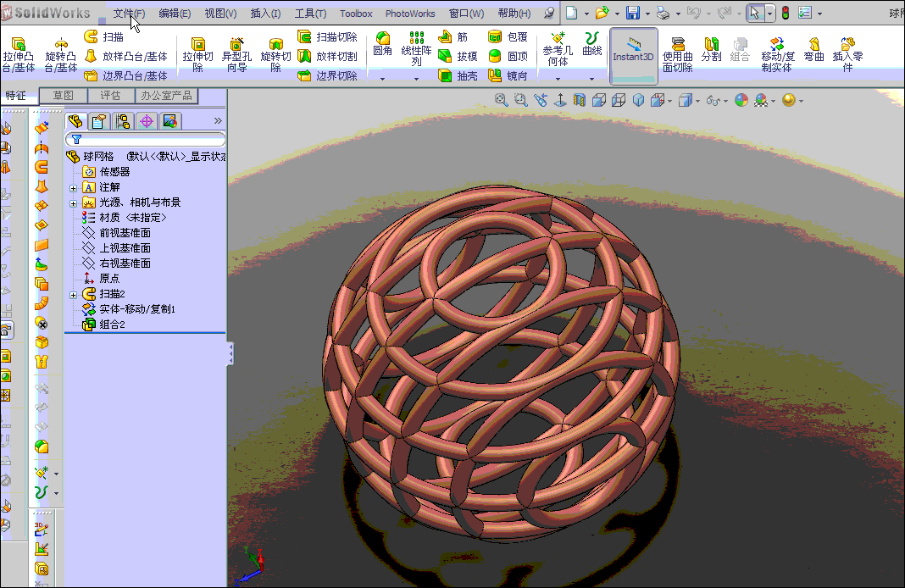Click the Section View icon
Image resolution: width=905 pixels, height=588 pixels.
[580, 101]
